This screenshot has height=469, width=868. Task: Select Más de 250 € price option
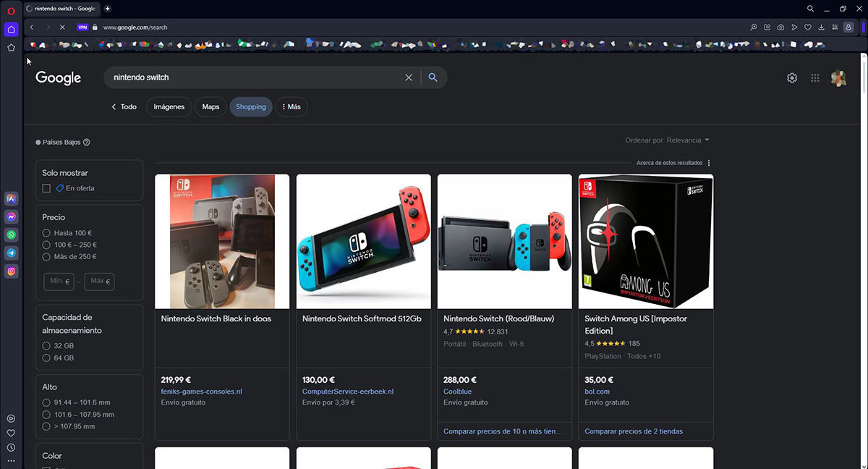click(x=46, y=256)
